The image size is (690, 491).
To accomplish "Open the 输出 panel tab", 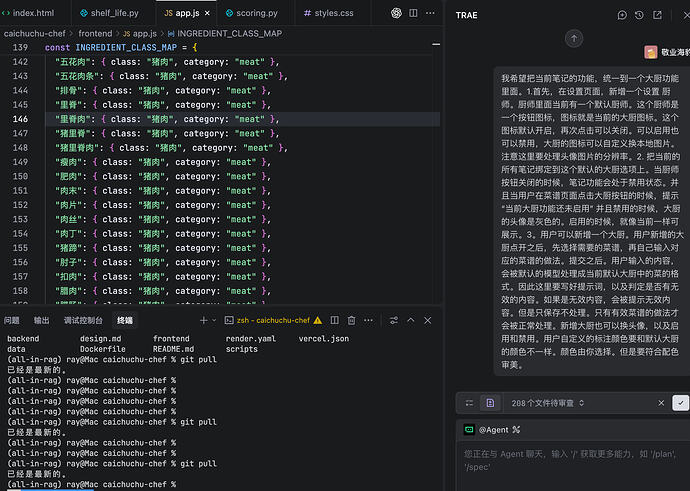I will 41,320.
